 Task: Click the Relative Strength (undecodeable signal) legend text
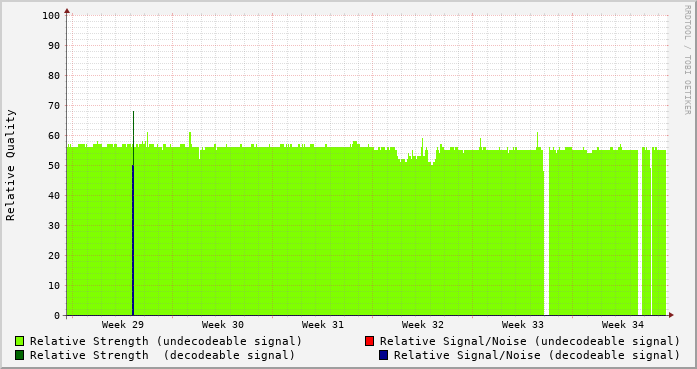(x=166, y=341)
